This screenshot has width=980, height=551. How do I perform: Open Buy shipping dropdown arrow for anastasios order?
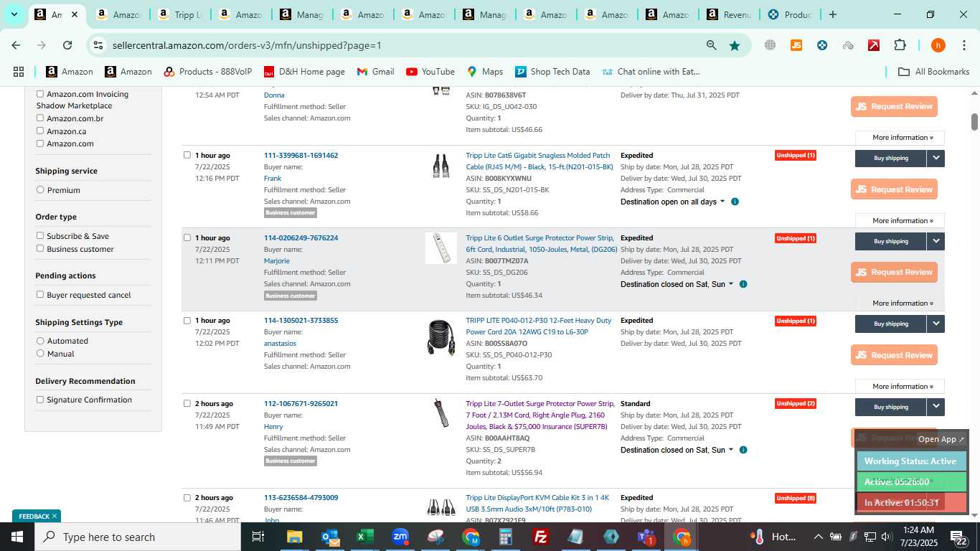point(936,324)
